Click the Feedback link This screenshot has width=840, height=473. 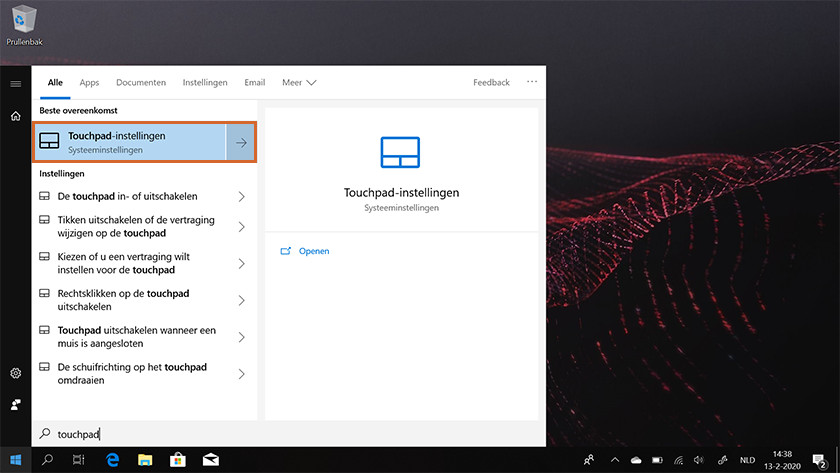pos(491,82)
